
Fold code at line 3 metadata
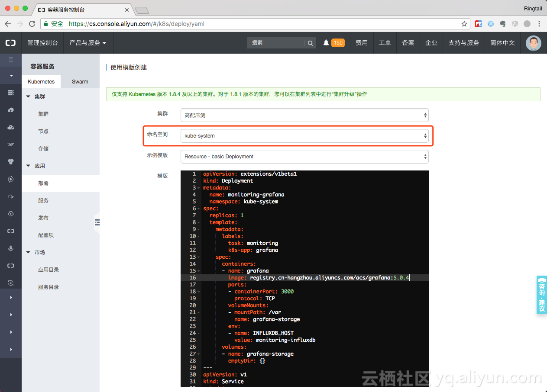point(198,188)
